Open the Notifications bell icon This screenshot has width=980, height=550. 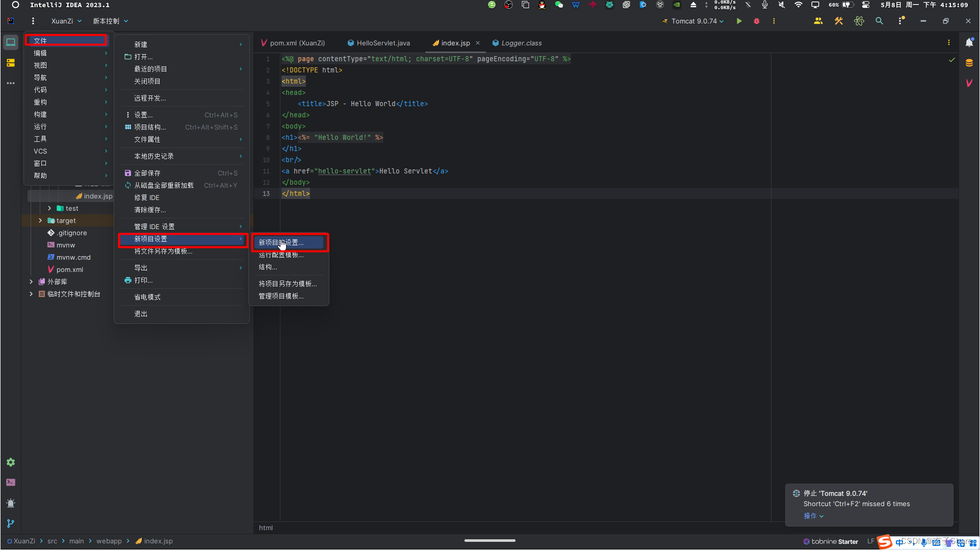coord(969,42)
